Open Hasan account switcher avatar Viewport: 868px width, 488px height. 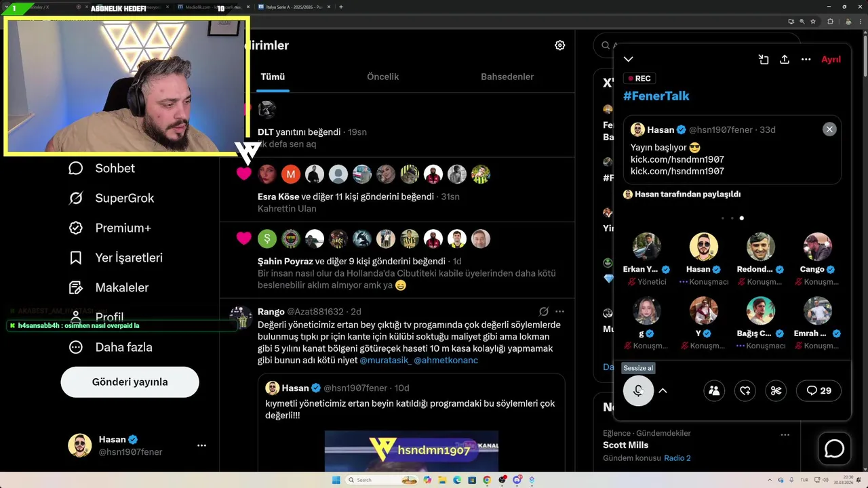click(80, 445)
